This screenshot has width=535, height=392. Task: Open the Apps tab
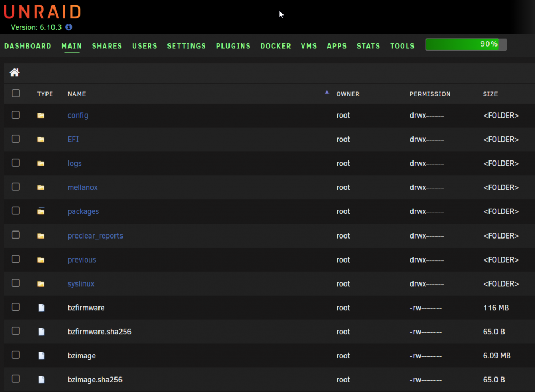pyautogui.click(x=337, y=46)
